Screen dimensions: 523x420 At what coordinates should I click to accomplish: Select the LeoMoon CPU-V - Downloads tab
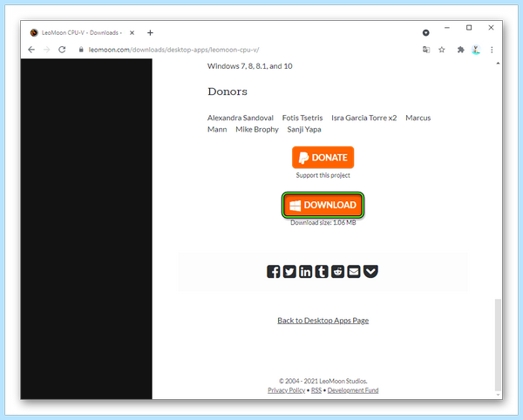pos(81,32)
